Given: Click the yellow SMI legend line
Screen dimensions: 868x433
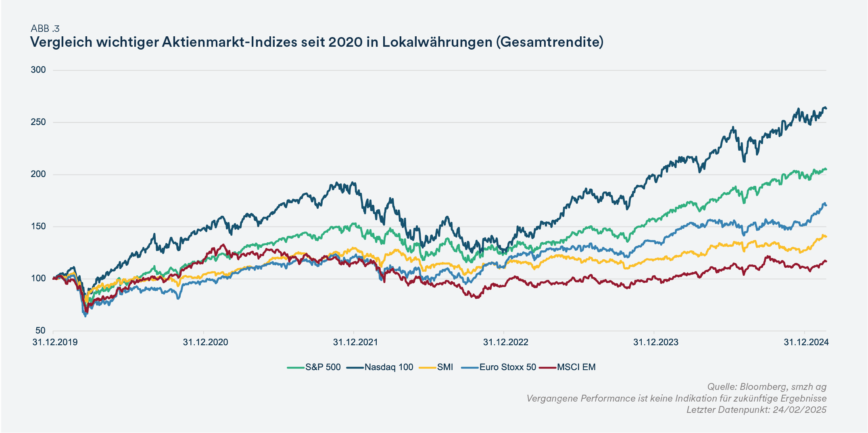Looking at the screenshot, I should click(x=428, y=368).
